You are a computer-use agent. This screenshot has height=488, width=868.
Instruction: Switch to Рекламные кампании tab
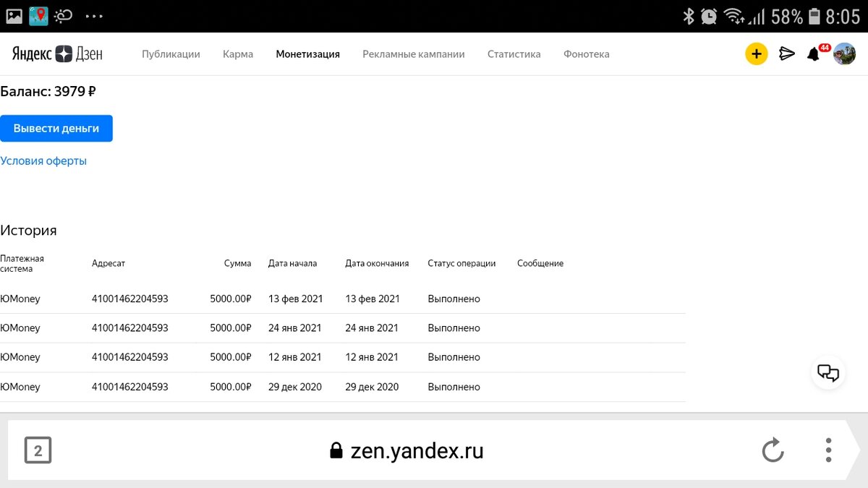pyautogui.click(x=414, y=54)
